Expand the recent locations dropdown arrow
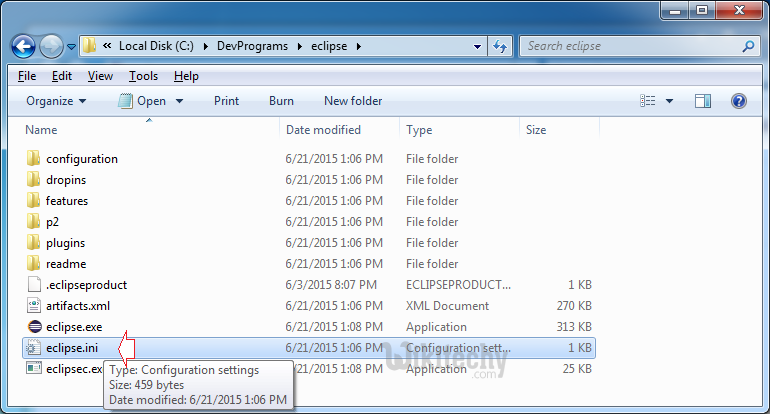Image resolution: width=770 pixels, height=414 pixels. 72,46
